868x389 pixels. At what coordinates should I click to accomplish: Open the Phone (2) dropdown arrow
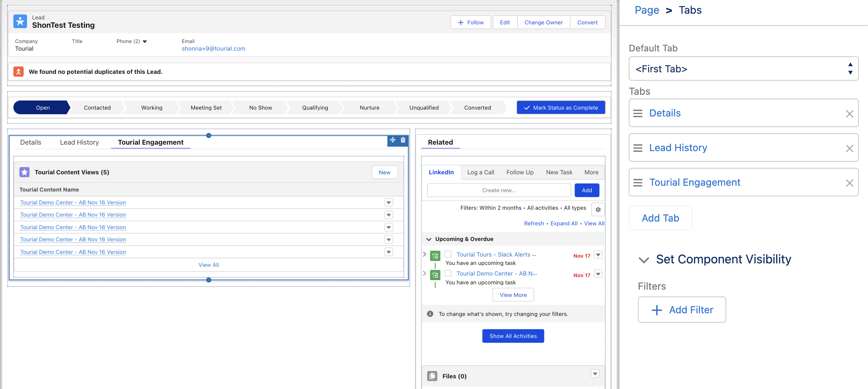pos(145,41)
